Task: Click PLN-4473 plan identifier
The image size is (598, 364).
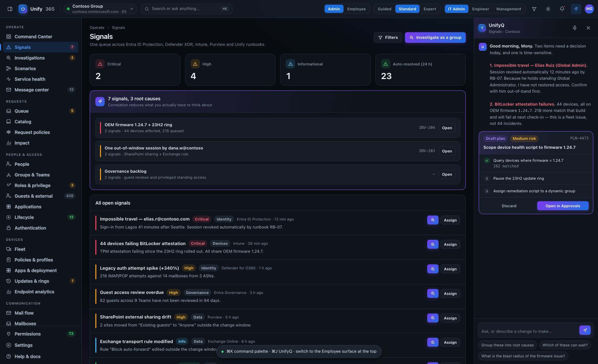Action: point(579,138)
